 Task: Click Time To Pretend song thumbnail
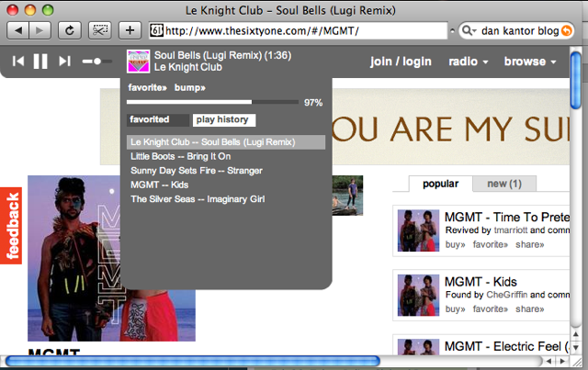coord(418,230)
